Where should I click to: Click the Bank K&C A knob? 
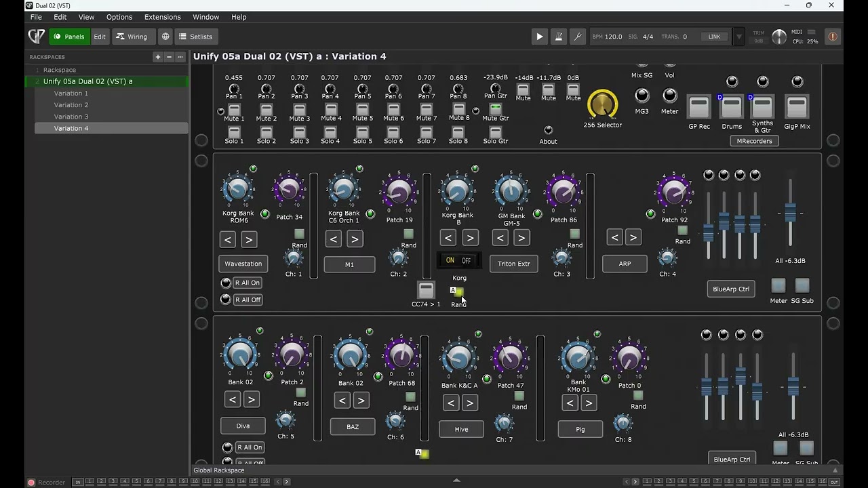tap(459, 359)
